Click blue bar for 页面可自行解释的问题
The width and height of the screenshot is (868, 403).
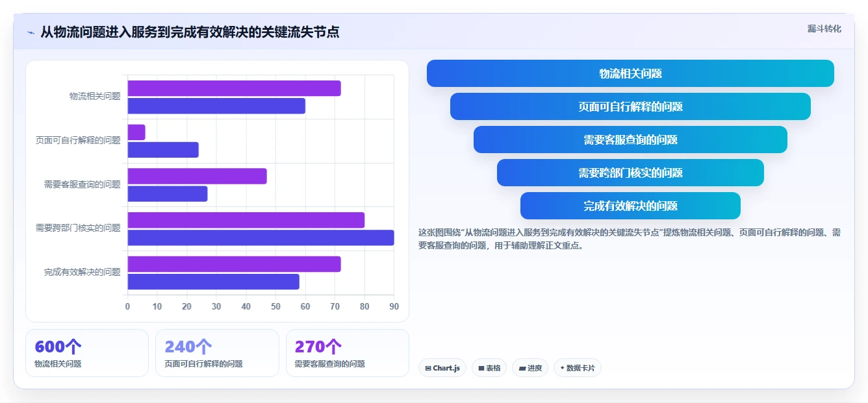163,150
